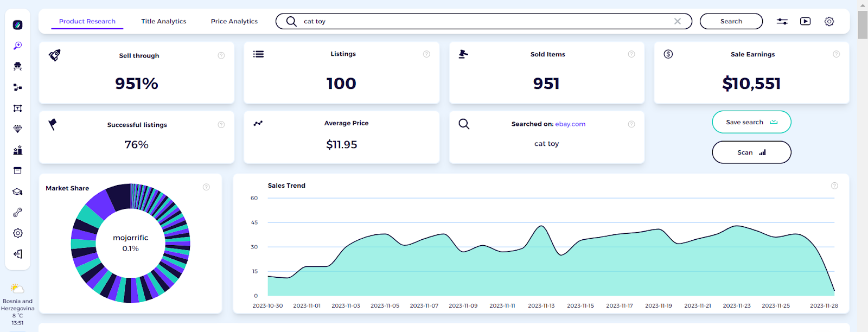Click the Sales Trend chart title
868x332 pixels.
(286, 186)
